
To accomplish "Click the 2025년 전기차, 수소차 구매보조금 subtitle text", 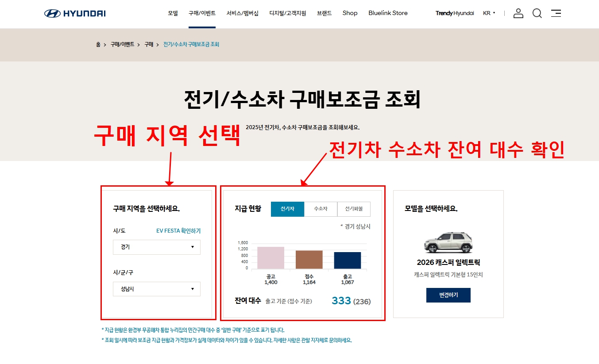I will 302,127.
